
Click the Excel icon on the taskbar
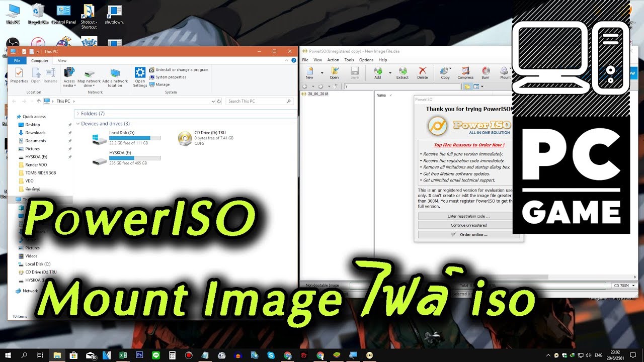pyautogui.click(x=122, y=355)
